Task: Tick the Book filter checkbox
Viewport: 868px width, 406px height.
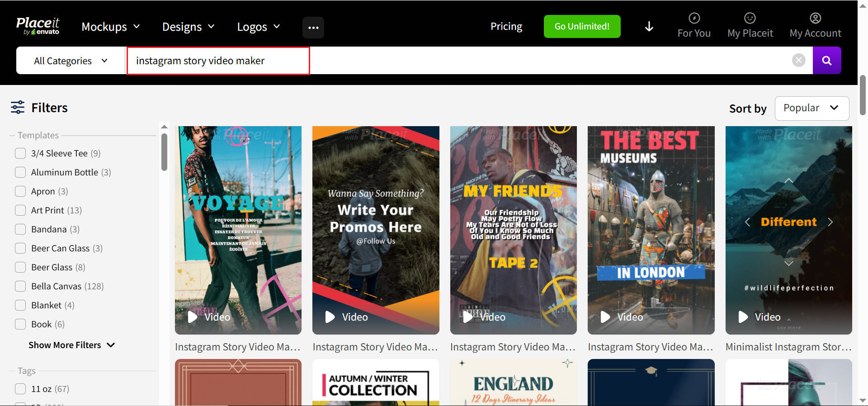Action: click(x=20, y=324)
